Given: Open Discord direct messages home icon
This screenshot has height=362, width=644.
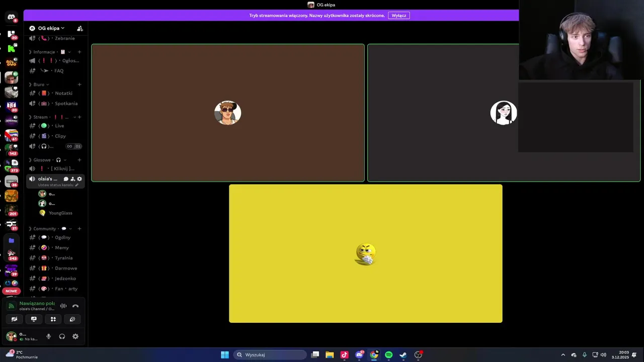Looking at the screenshot, I should point(11,17).
